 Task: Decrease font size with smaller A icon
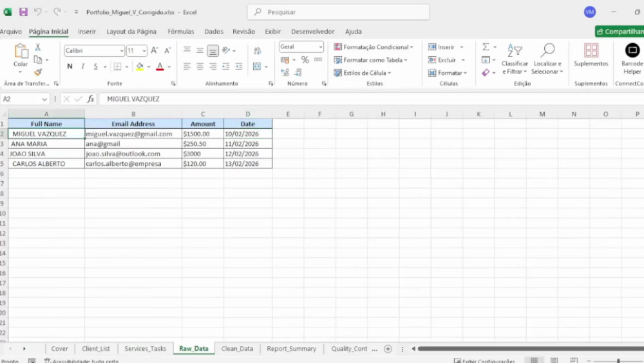pyautogui.click(x=167, y=50)
